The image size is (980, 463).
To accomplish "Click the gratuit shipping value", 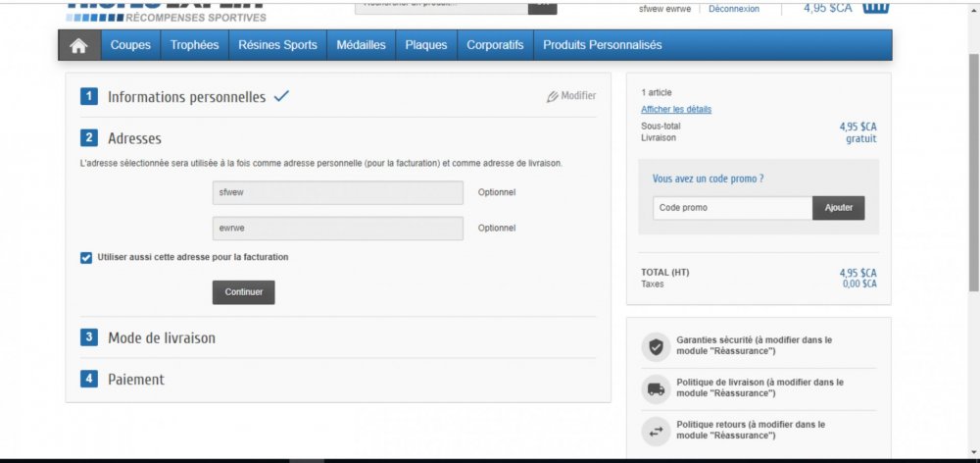I will [861, 139].
